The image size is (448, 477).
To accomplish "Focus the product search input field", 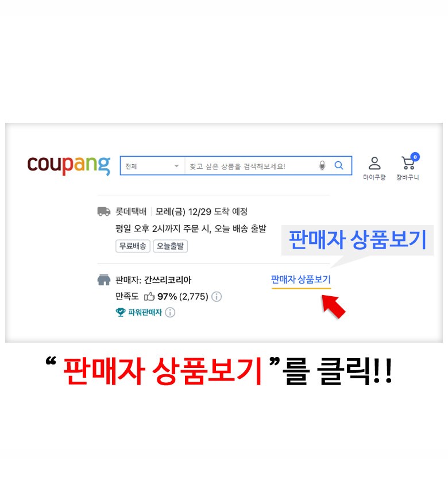I will 251,166.
